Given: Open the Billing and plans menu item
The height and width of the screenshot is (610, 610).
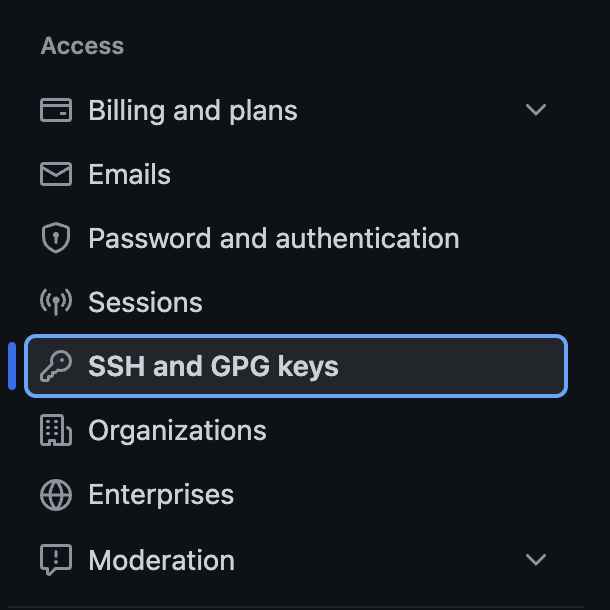Looking at the screenshot, I should [193, 110].
